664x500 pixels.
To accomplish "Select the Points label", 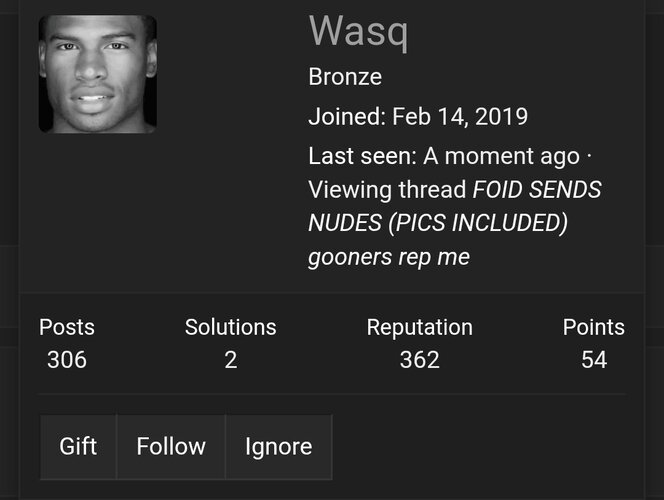I will 594,327.
